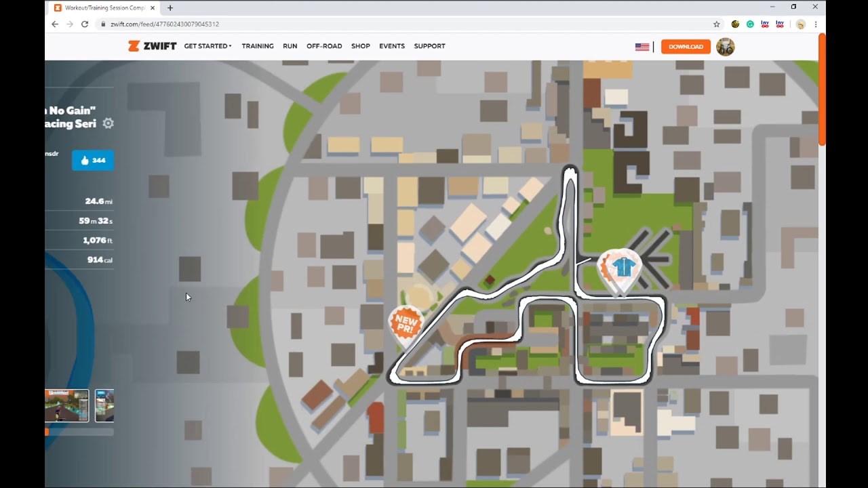Open the first activity screenshot thumbnail

point(66,405)
